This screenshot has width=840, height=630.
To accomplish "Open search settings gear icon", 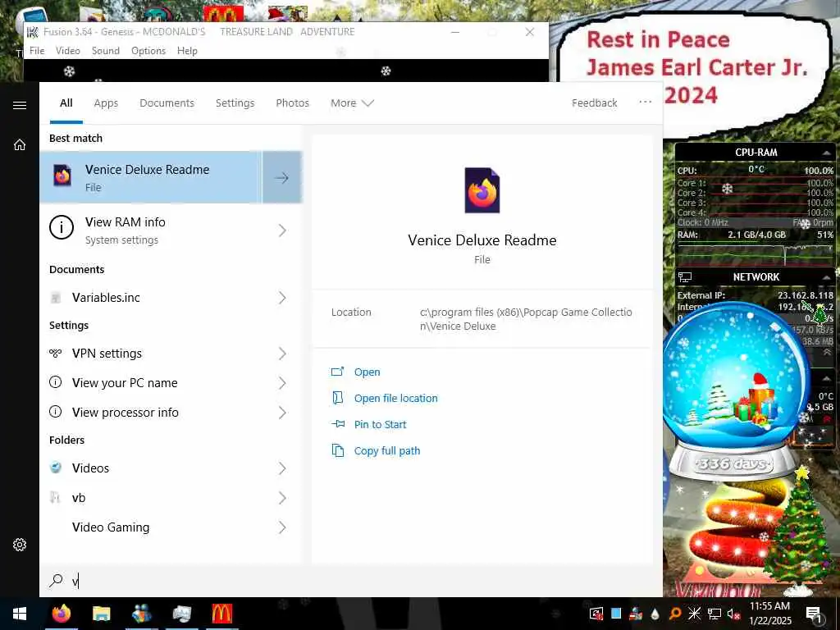I will click(20, 545).
